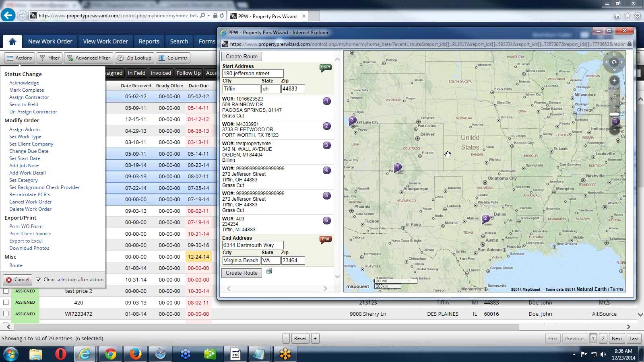Open Internet Explorer from the taskbar
Viewport: 644px width, 362px height.
(x=85, y=354)
